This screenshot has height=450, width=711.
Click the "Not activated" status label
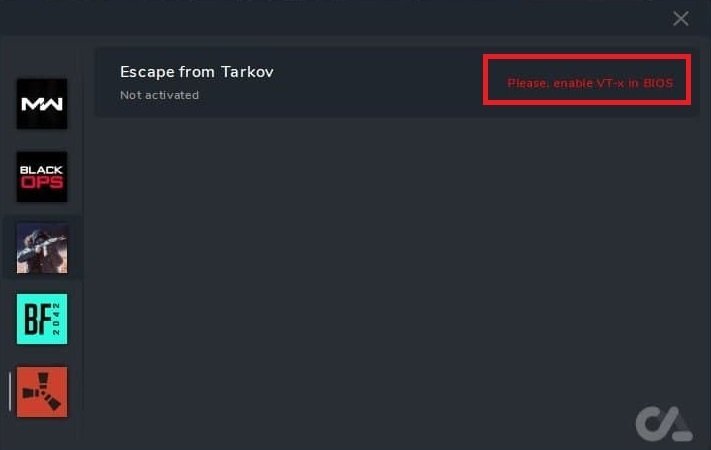(159, 95)
